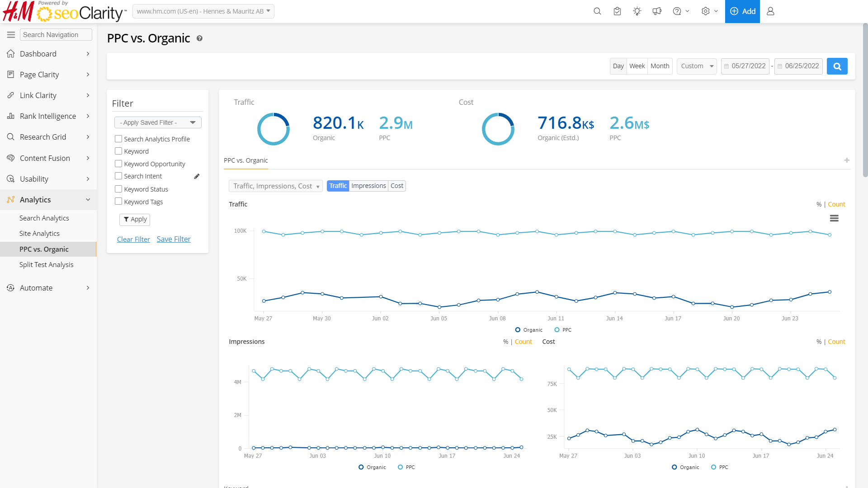Enable the Keyword Opportunity filter checkbox

(x=118, y=164)
